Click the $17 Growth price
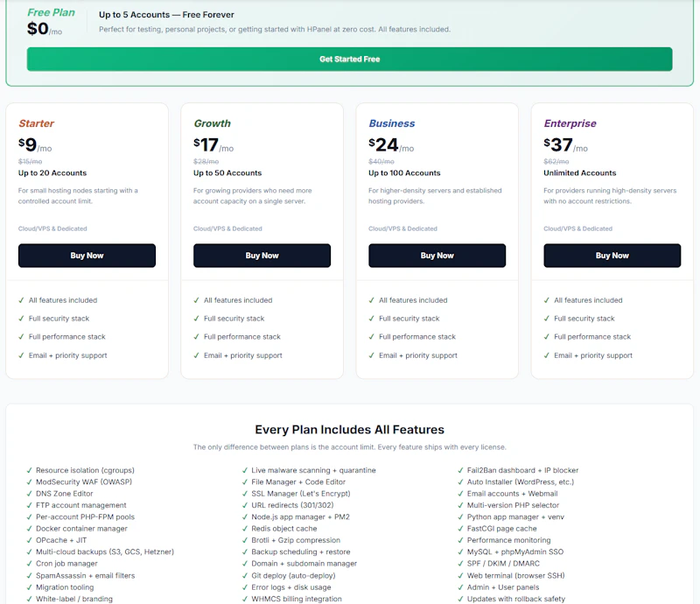Image resolution: width=700 pixels, height=604 pixels. pyautogui.click(x=213, y=144)
